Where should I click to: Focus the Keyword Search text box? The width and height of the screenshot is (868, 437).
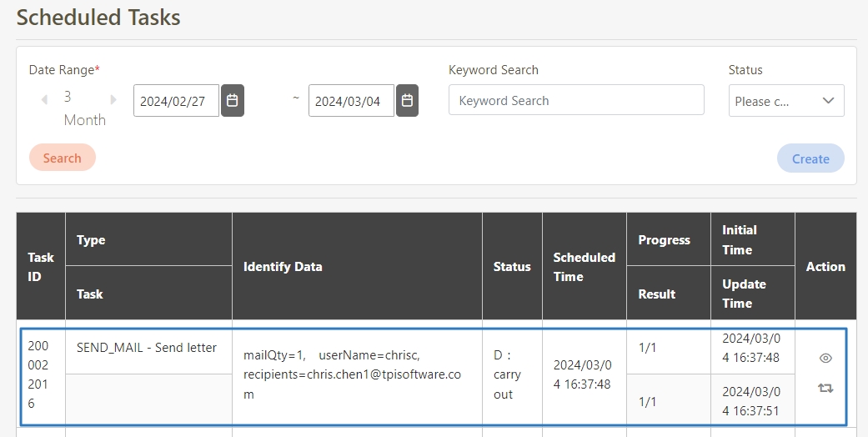[576, 100]
